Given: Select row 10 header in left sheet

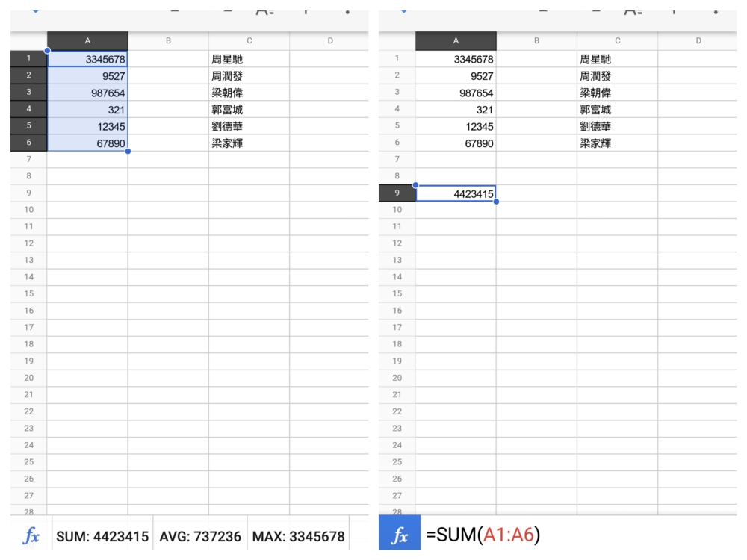Looking at the screenshot, I should pos(28,210).
